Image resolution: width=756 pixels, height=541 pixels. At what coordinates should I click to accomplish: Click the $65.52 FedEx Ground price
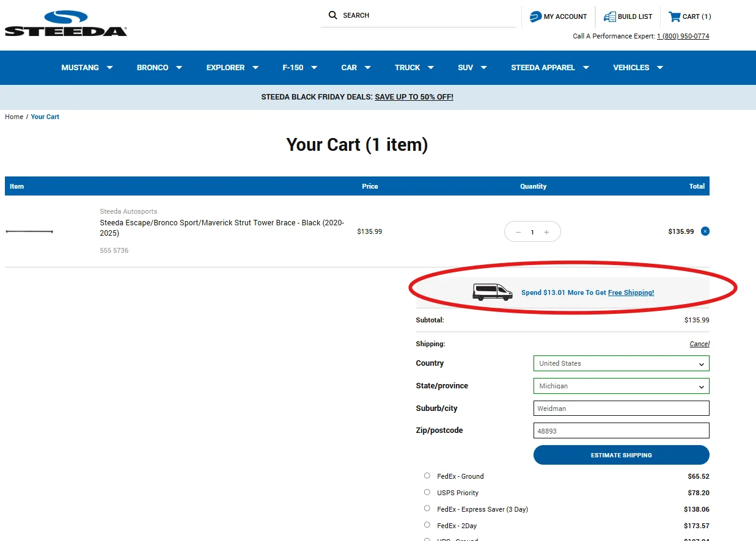(699, 476)
